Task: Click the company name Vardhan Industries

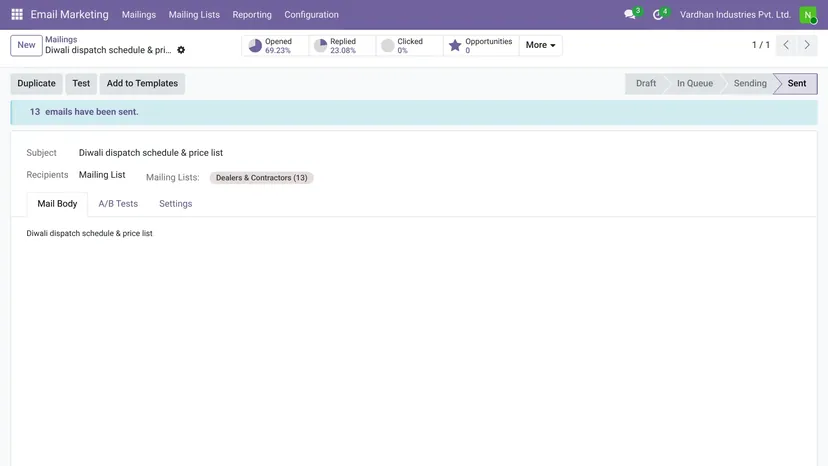Action: 735,15
